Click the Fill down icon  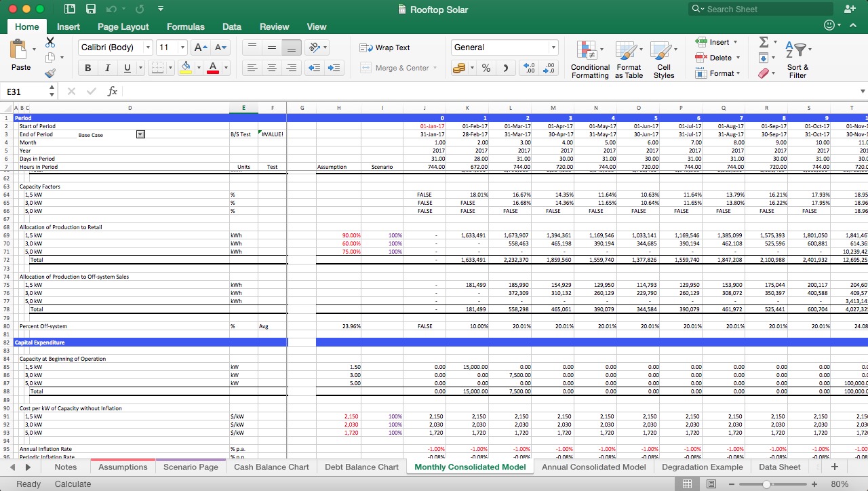pos(764,58)
